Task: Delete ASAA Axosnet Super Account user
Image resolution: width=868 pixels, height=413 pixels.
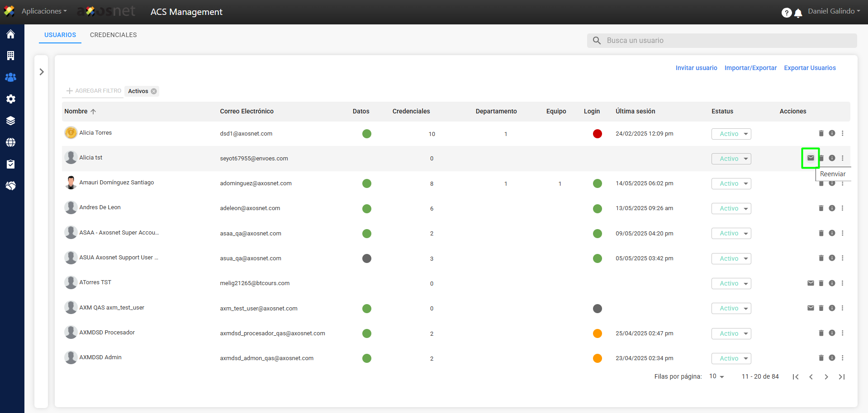Action: pos(821,233)
